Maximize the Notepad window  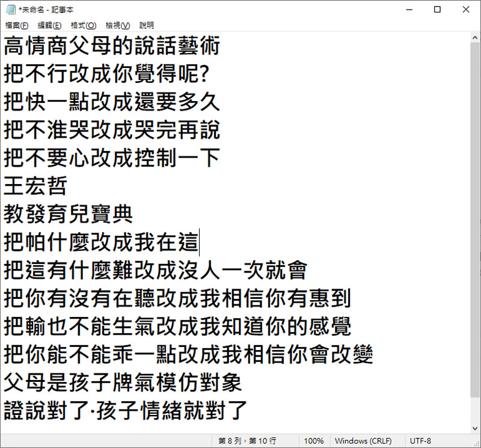438,10
